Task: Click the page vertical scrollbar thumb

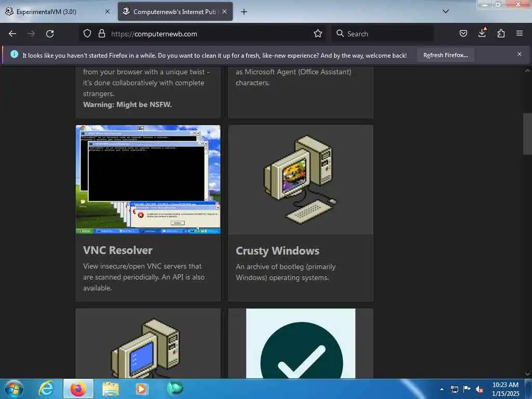Action: pos(527,134)
